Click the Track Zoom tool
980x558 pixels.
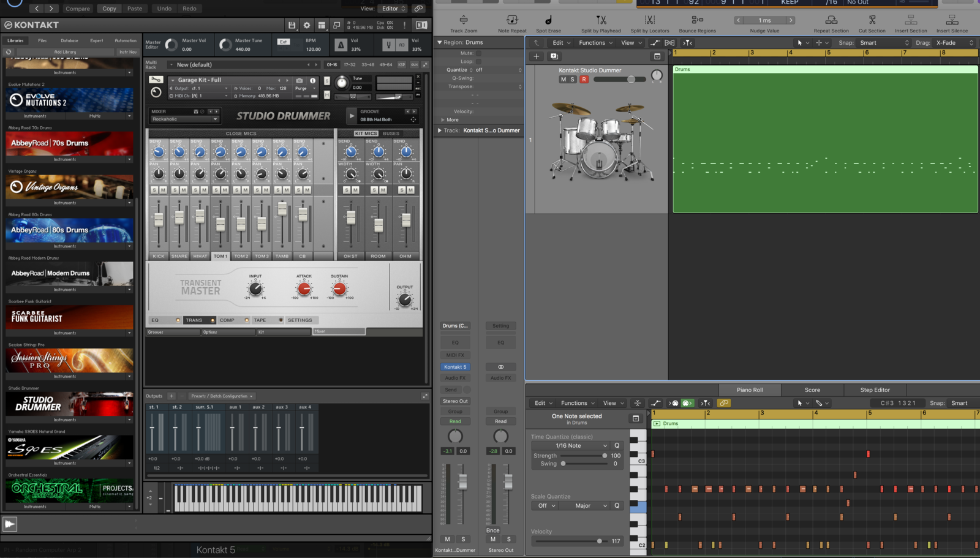(464, 24)
